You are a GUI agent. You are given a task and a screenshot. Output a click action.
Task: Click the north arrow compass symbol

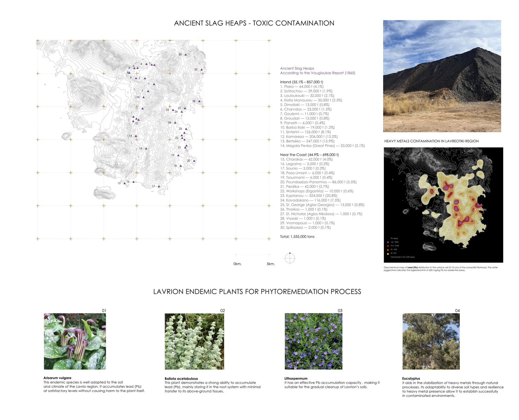[x=290, y=258]
